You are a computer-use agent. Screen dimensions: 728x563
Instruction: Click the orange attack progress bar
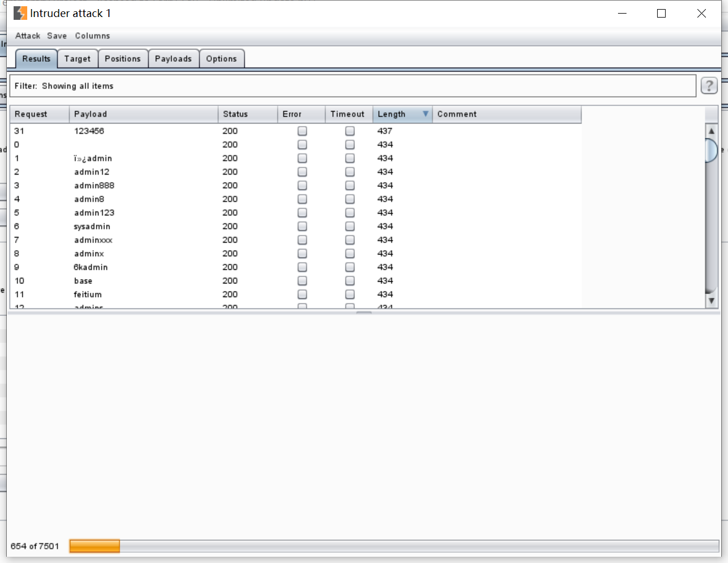click(95, 546)
